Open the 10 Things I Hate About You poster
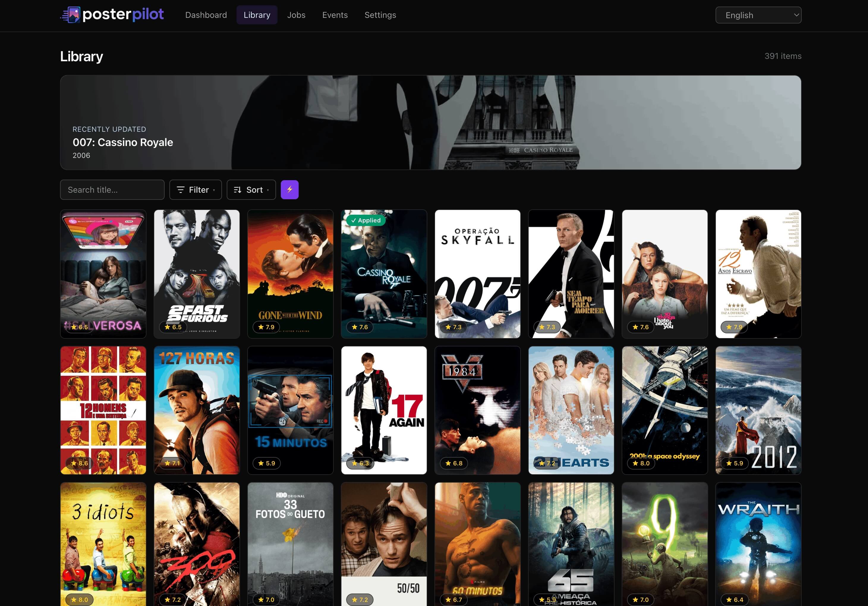Viewport: 868px width, 606px height. [665, 274]
